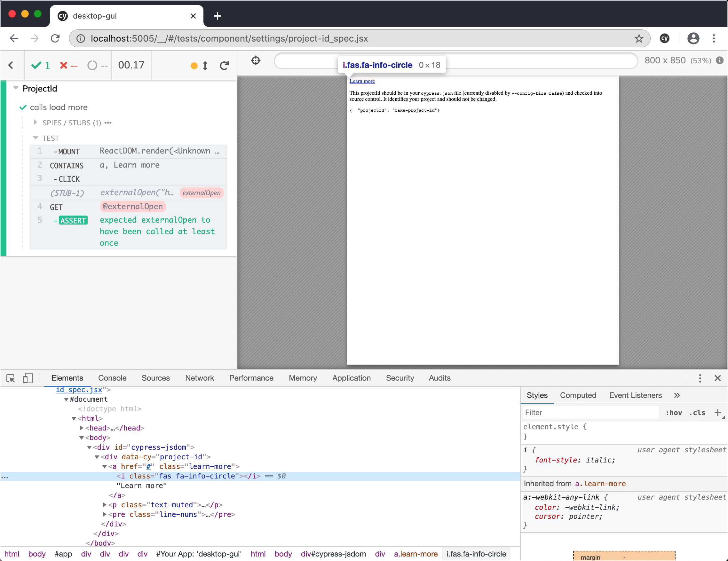Collapse the TEST section
Screen dimensions: 728x561
point(36,138)
